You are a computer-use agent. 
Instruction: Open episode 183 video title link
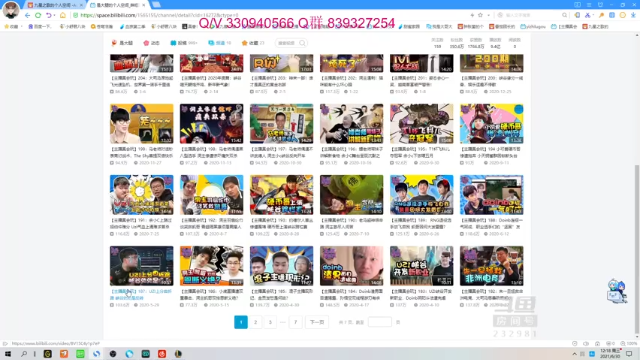pyautogui.click(x=422, y=295)
